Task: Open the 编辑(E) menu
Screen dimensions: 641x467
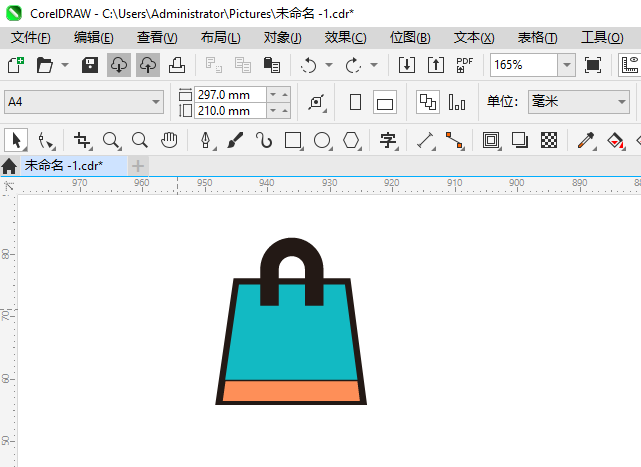Action: (94, 38)
